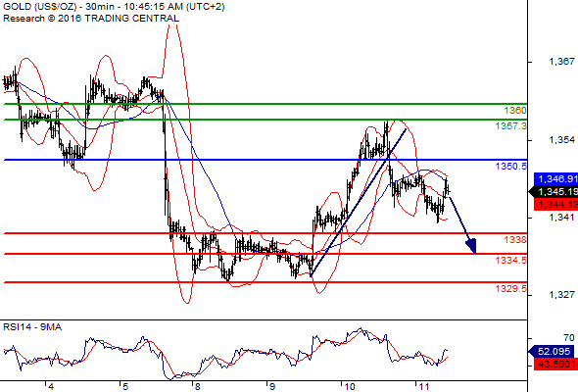The image size is (578, 392).
Task: Click the 70 level on RSI axis
Action: (x=569, y=338)
